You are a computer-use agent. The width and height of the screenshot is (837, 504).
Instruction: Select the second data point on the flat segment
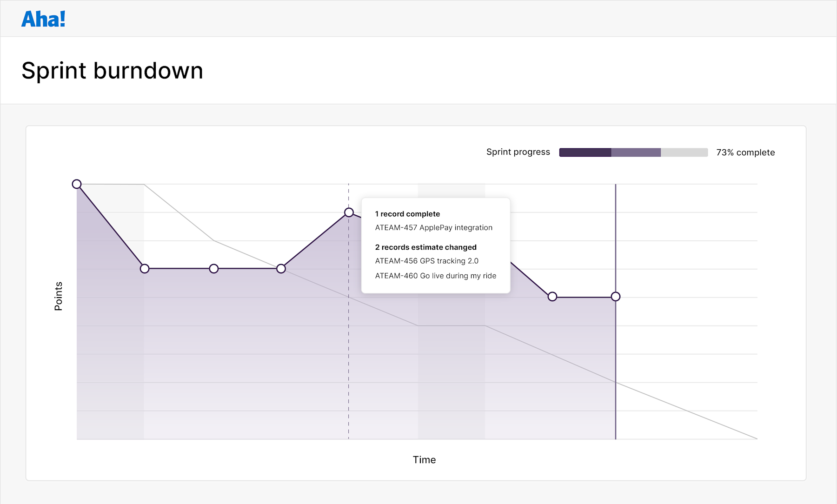(x=214, y=268)
